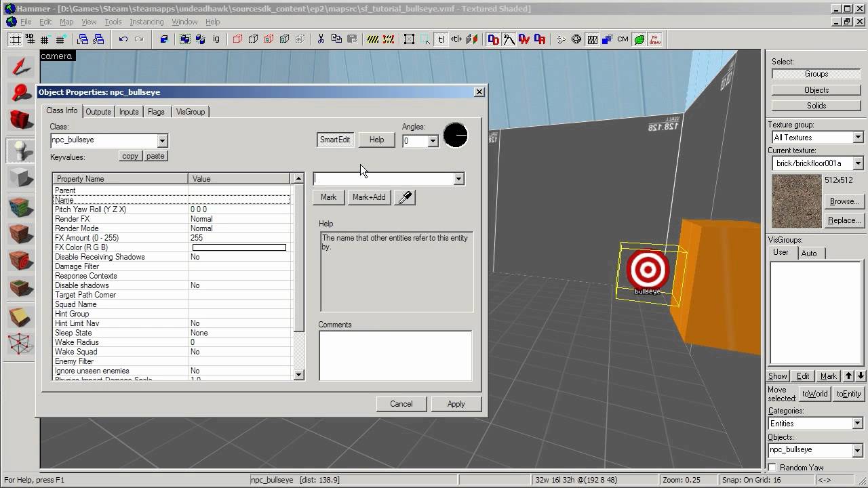The image size is (868, 488).
Task: Click the keyvalues copy button
Action: point(130,156)
